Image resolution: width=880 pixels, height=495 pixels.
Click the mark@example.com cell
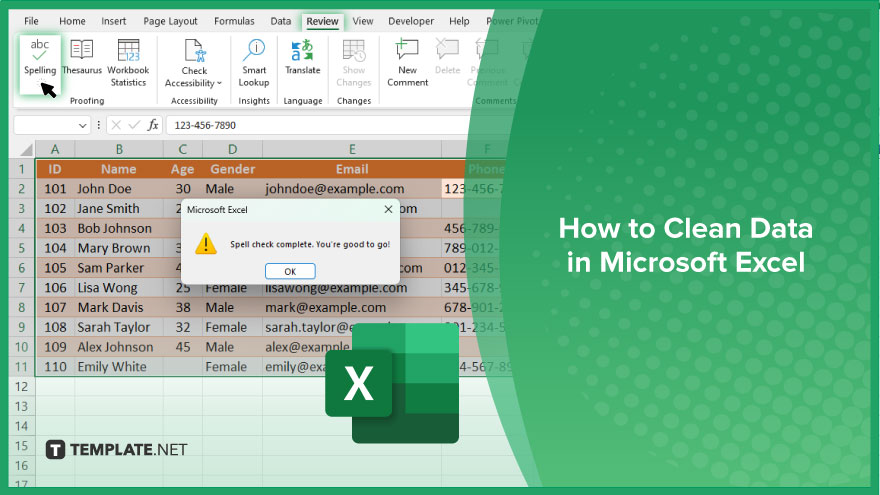point(352,308)
